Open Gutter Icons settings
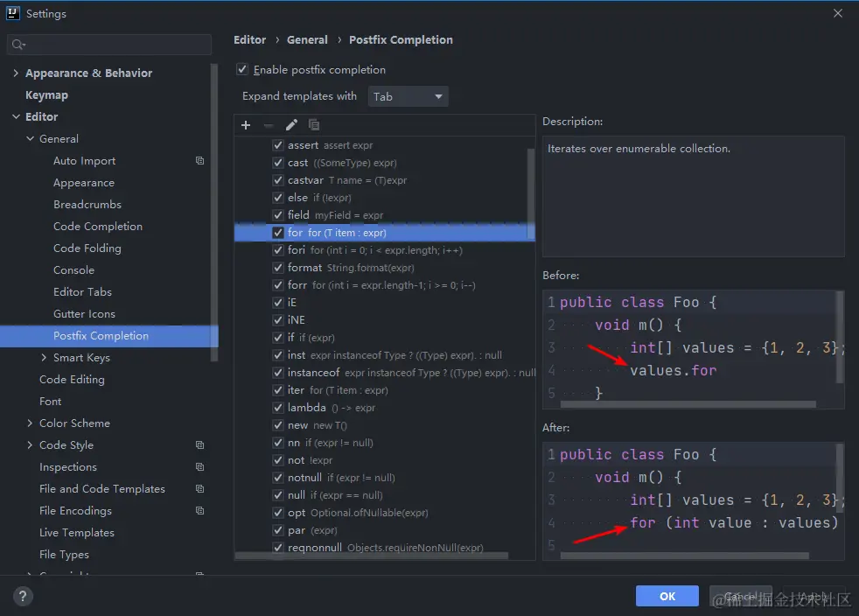The height and width of the screenshot is (616, 859). click(x=84, y=314)
